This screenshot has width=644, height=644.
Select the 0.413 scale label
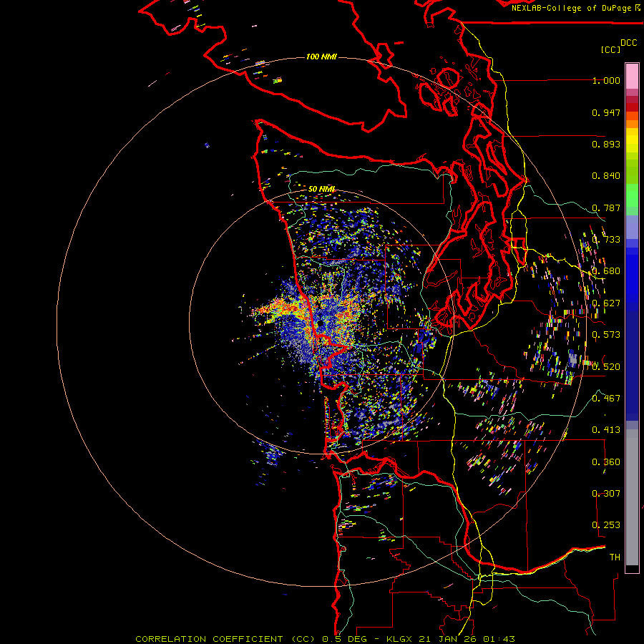point(606,430)
